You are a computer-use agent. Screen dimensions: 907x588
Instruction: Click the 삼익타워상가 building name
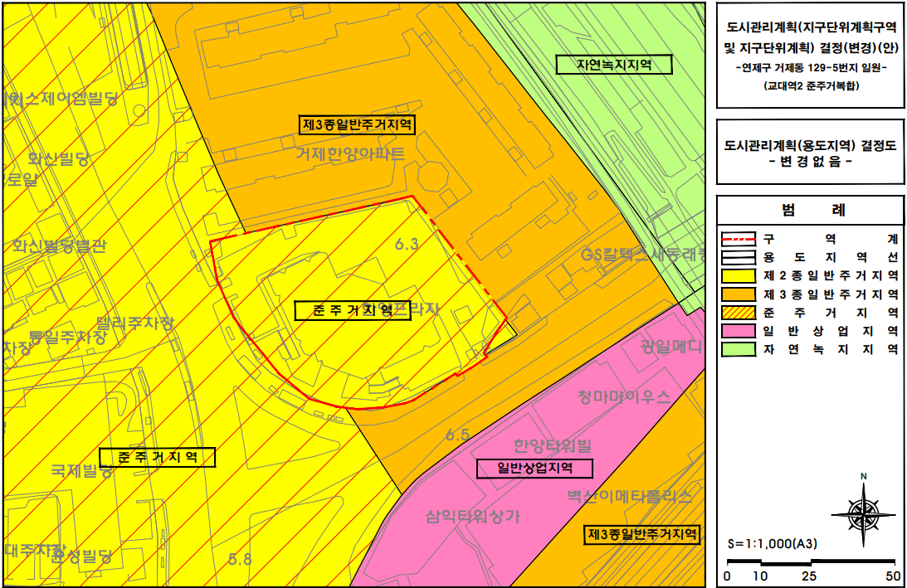[472, 516]
